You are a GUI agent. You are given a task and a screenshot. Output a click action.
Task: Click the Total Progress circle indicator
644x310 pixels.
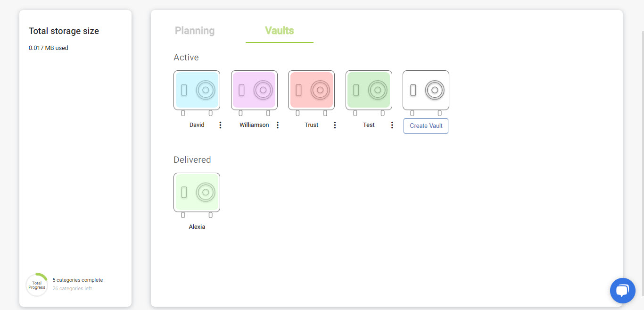[37, 285]
